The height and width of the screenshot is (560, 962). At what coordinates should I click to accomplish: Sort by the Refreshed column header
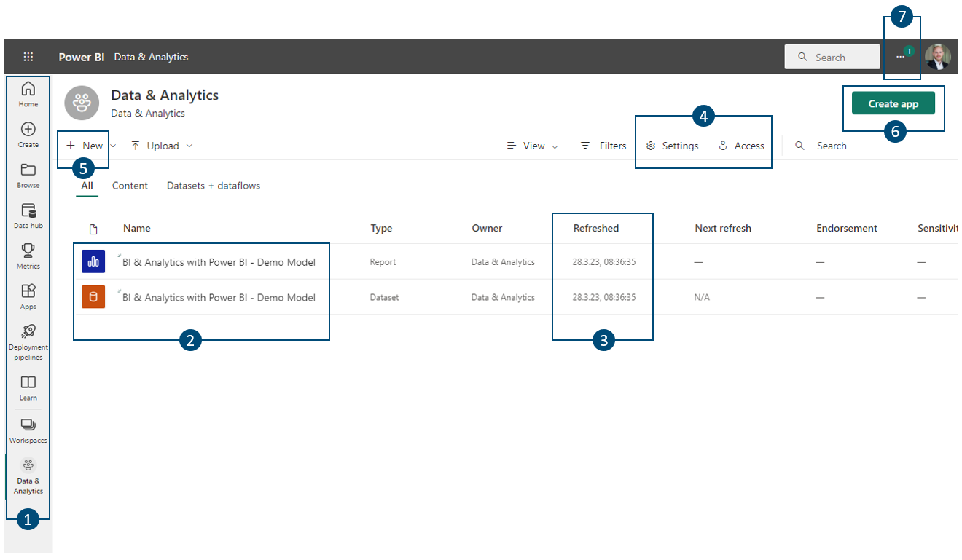click(x=596, y=228)
